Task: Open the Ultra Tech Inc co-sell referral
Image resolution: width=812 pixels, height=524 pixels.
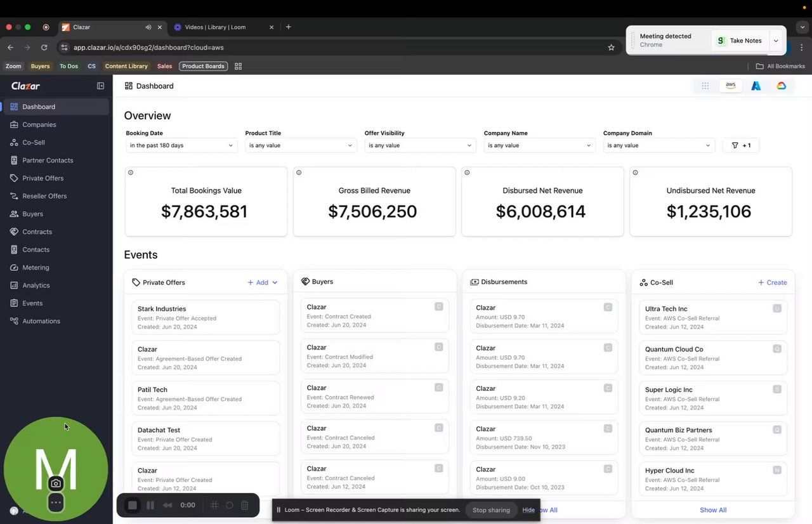Action: tap(713, 317)
